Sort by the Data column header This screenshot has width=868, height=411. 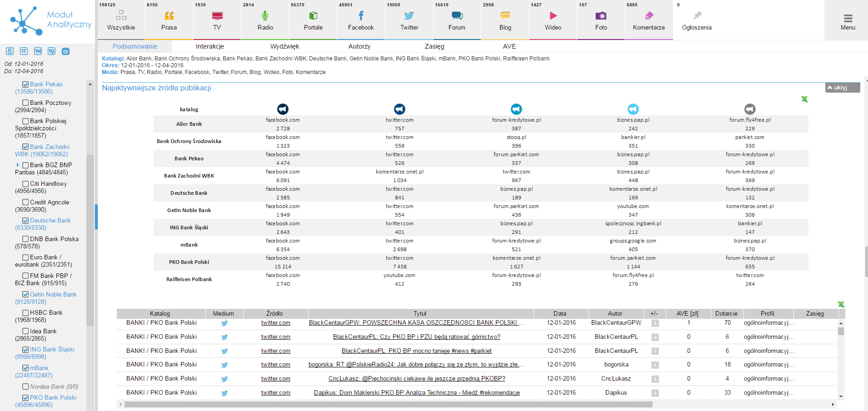[x=560, y=313]
